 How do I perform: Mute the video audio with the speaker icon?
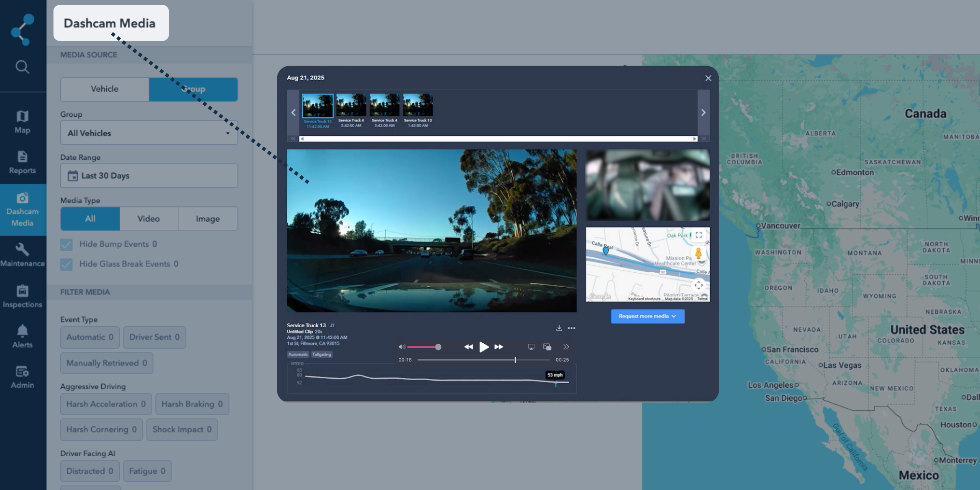click(x=402, y=347)
